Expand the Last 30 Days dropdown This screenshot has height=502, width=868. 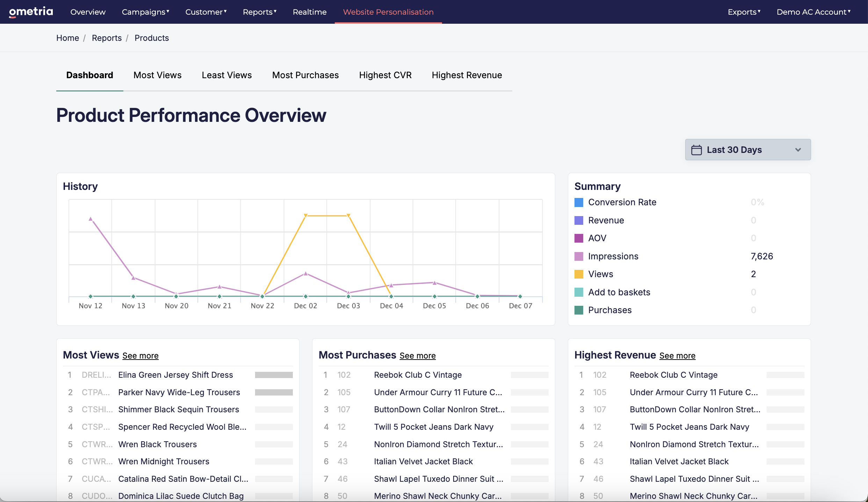[x=748, y=150]
